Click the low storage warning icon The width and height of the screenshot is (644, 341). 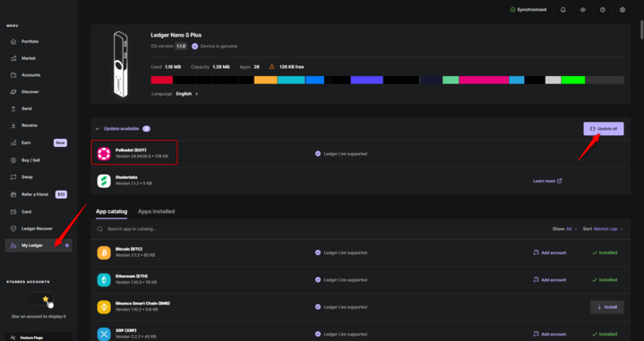[271, 67]
